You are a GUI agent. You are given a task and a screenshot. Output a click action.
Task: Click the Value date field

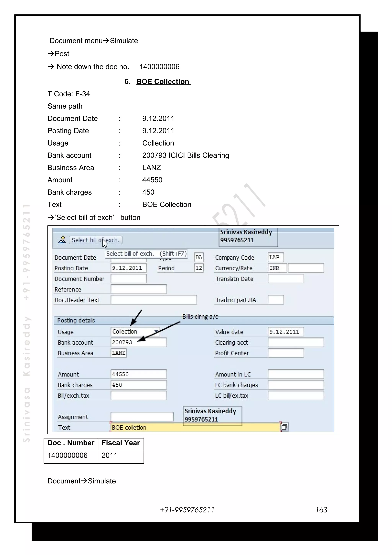click(286, 332)
